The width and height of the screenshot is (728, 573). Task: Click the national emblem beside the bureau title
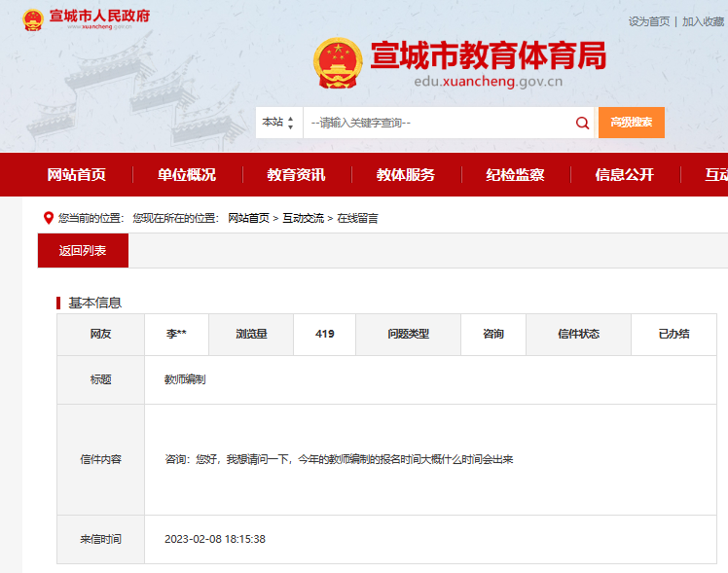pyautogui.click(x=337, y=63)
